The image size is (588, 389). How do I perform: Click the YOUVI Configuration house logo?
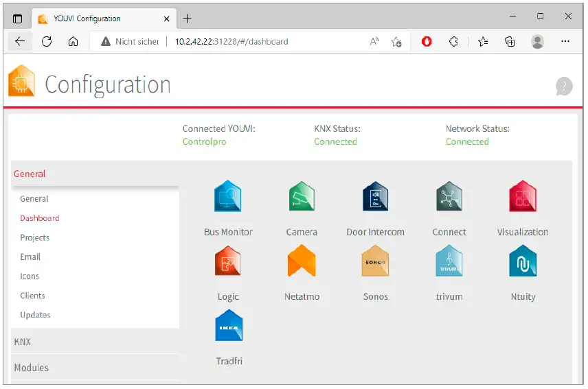click(21, 80)
